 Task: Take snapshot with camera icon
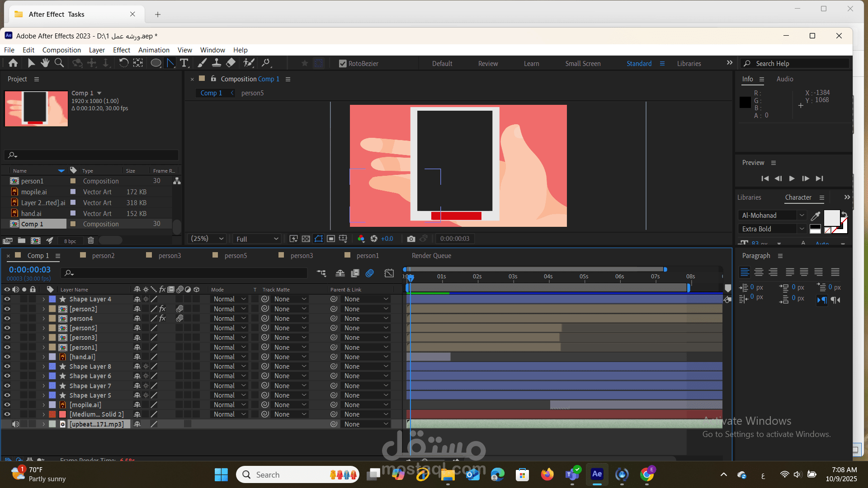pyautogui.click(x=411, y=239)
